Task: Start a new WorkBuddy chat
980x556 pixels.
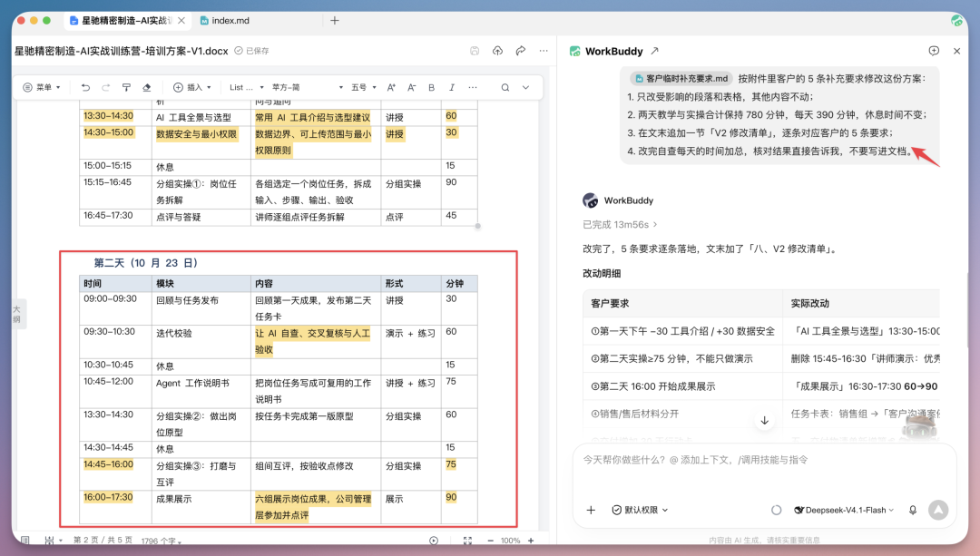Action: pyautogui.click(x=934, y=51)
